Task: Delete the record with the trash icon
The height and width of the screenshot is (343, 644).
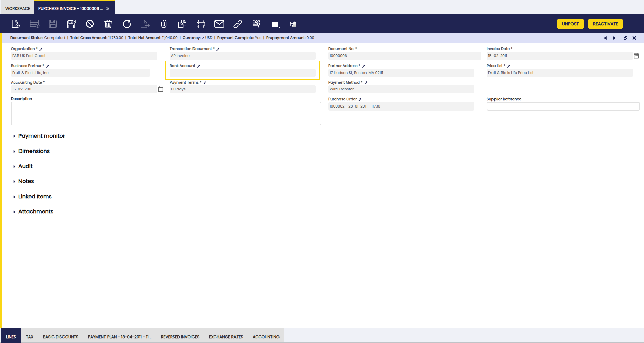Action: click(108, 24)
